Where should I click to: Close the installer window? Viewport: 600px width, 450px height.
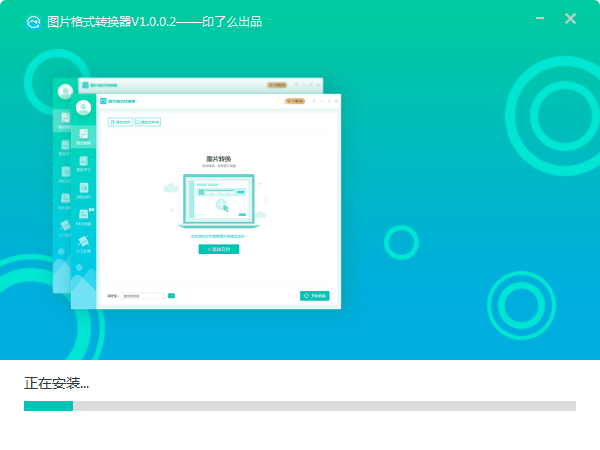tap(570, 19)
